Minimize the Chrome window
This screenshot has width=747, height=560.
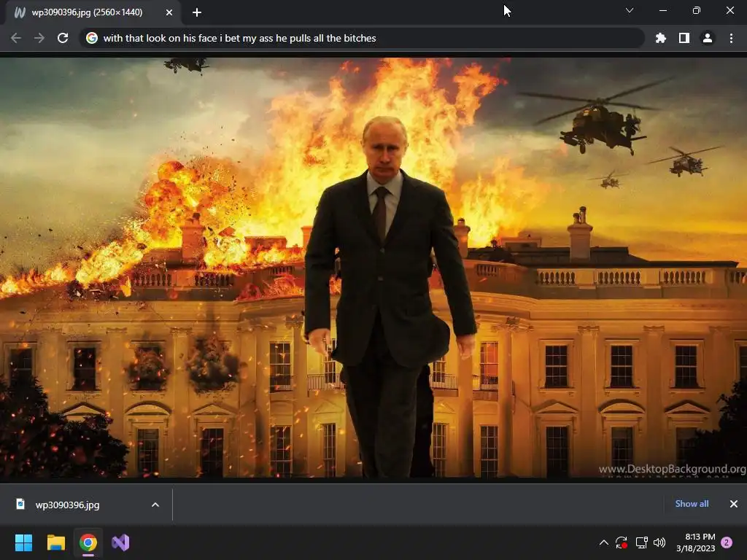(662, 10)
